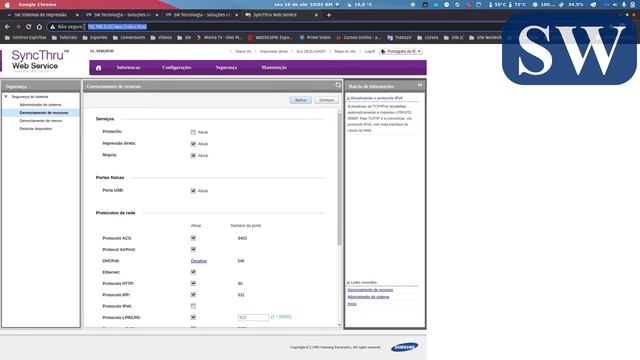This screenshot has width=640, height=360.
Task: Open the Esportes bookmark folder
Action: pos(95,38)
